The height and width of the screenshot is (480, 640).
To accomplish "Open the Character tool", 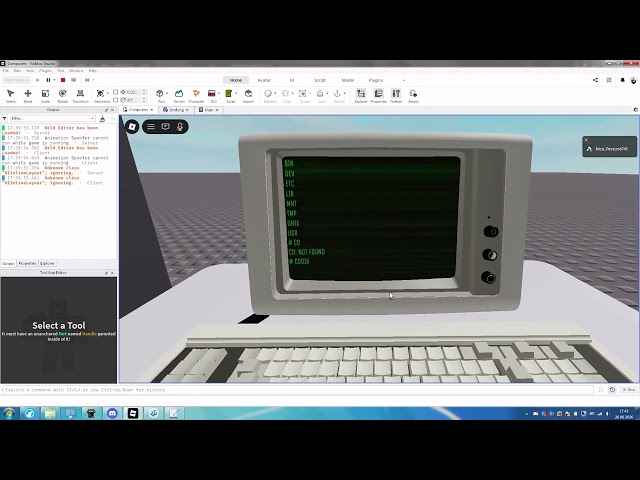I will click(196, 96).
